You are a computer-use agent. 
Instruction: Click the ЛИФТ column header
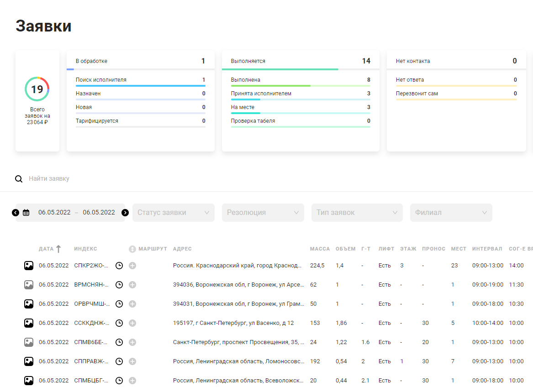[386, 249]
